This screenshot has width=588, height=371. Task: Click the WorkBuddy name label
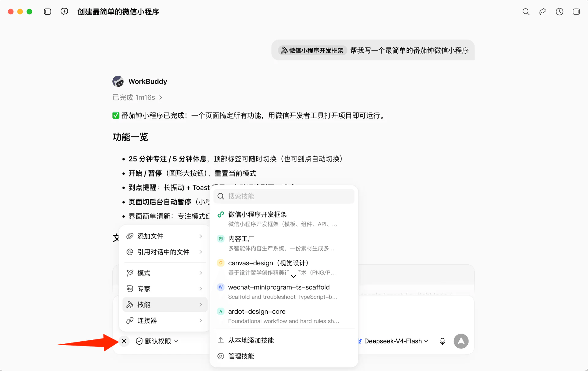[148, 81]
